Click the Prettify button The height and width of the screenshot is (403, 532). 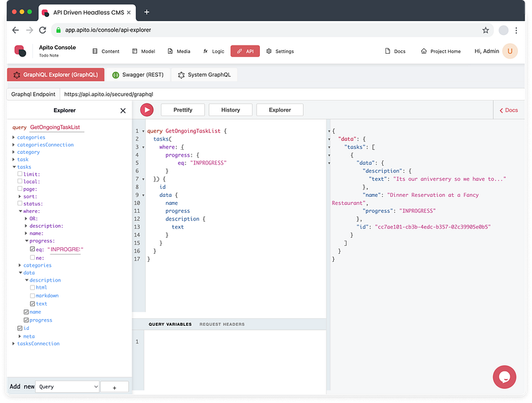(183, 110)
